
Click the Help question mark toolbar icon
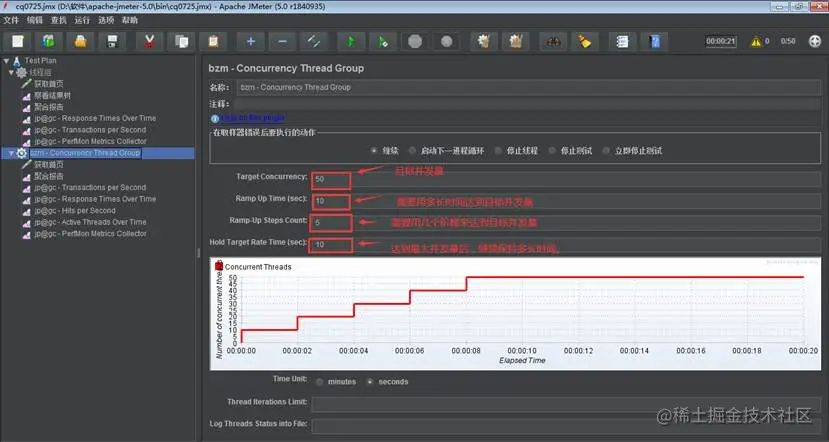click(x=655, y=41)
